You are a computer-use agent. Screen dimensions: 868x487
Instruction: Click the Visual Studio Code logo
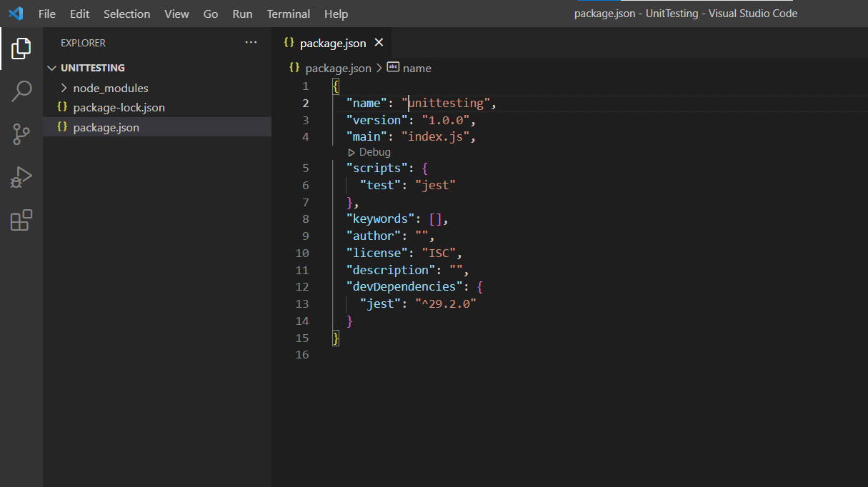click(x=16, y=13)
